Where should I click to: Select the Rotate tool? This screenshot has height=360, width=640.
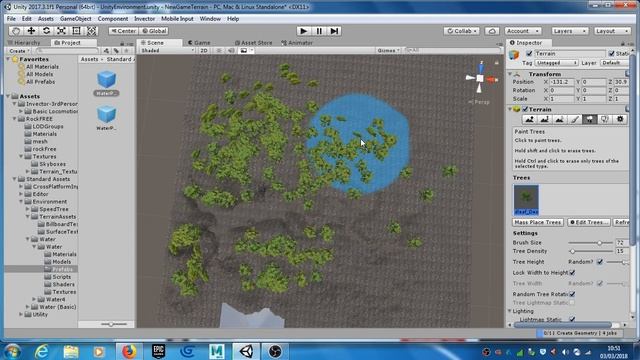point(46,31)
